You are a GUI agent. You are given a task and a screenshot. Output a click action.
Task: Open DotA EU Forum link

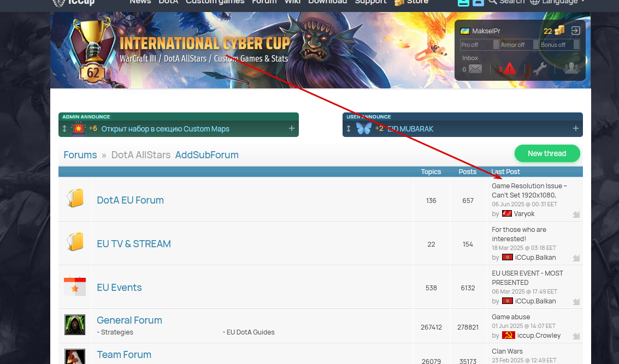click(x=130, y=200)
